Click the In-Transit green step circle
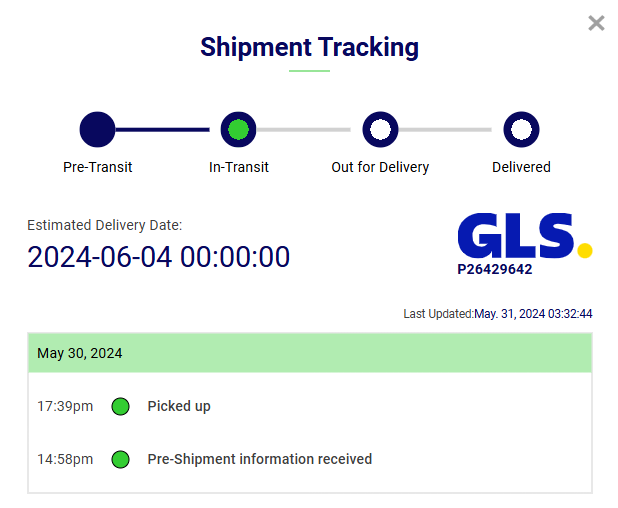The width and height of the screenshot is (618, 508). [x=238, y=129]
